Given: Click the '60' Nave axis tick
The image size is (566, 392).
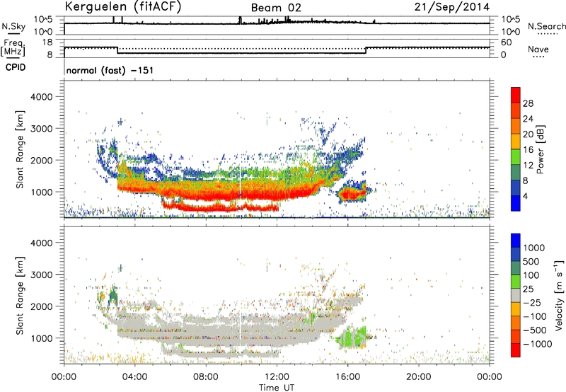Looking at the screenshot, I should tap(506, 42).
